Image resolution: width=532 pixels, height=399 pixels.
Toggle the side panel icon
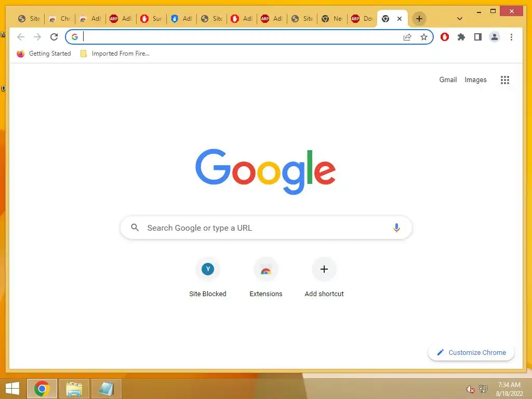(x=478, y=37)
